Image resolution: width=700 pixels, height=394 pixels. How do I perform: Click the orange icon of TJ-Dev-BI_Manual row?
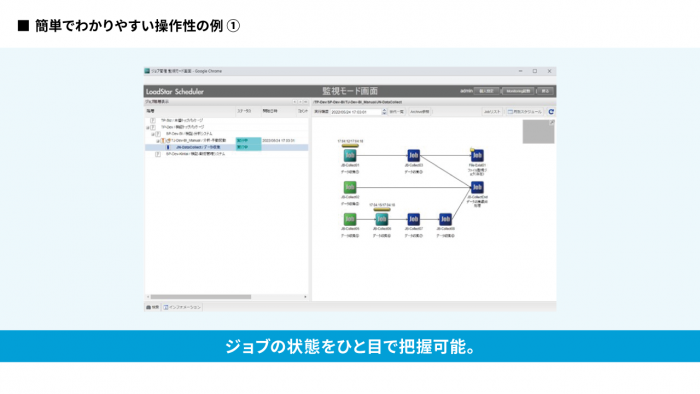tap(163, 141)
